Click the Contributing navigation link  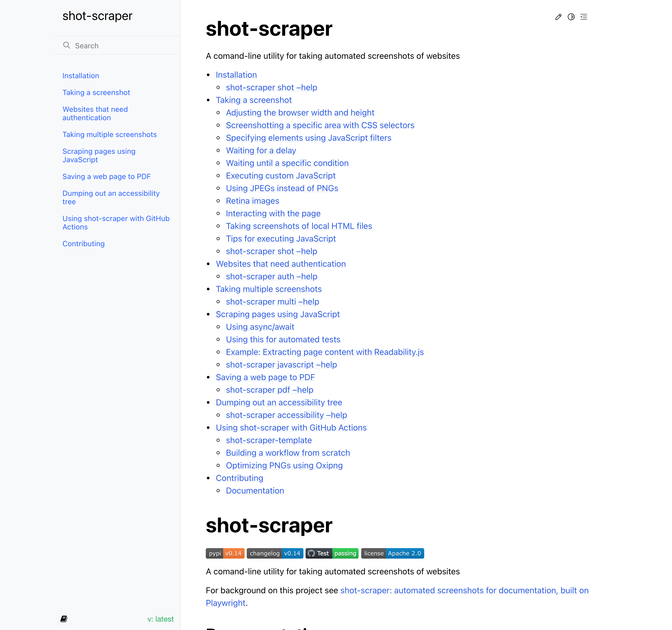pos(83,243)
